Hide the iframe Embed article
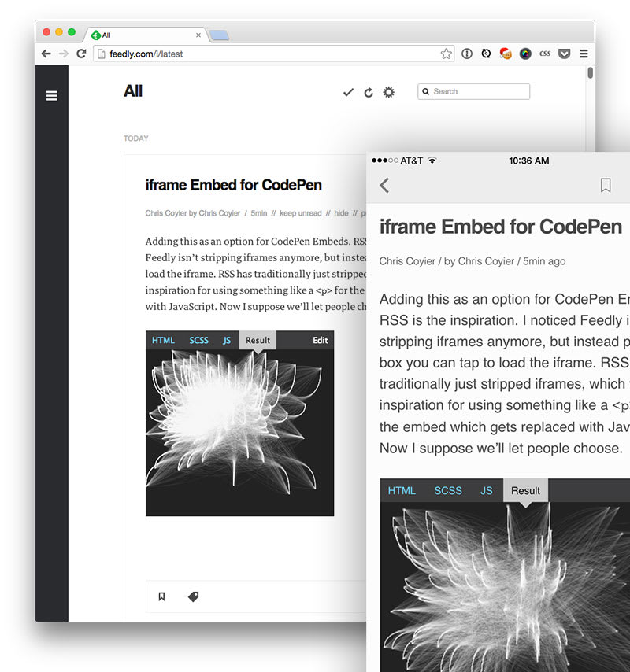 pyautogui.click(x=342, y=213)
